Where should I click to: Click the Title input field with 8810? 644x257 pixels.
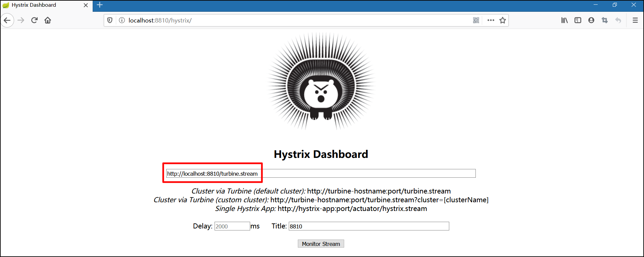[369, 226]
